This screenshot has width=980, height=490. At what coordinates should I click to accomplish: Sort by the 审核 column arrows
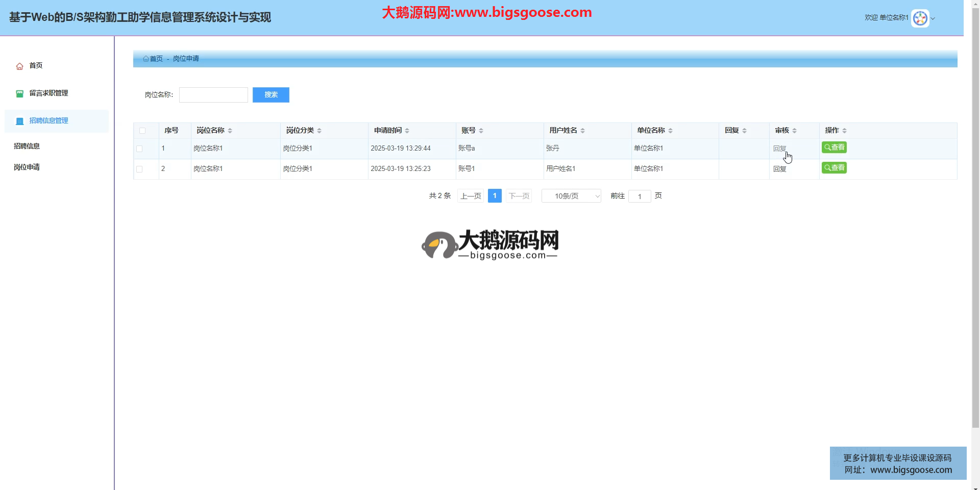794,131
